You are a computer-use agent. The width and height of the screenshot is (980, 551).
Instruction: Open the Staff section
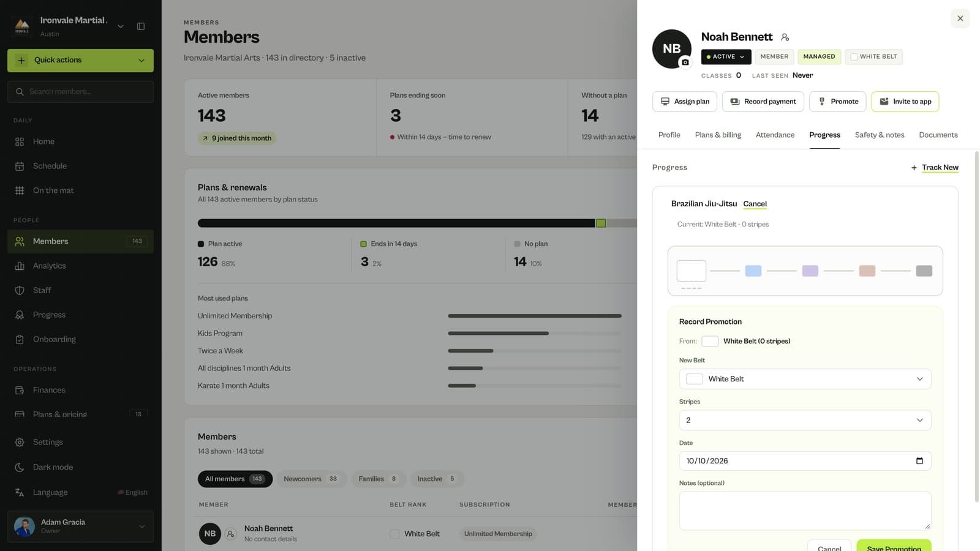80,290
